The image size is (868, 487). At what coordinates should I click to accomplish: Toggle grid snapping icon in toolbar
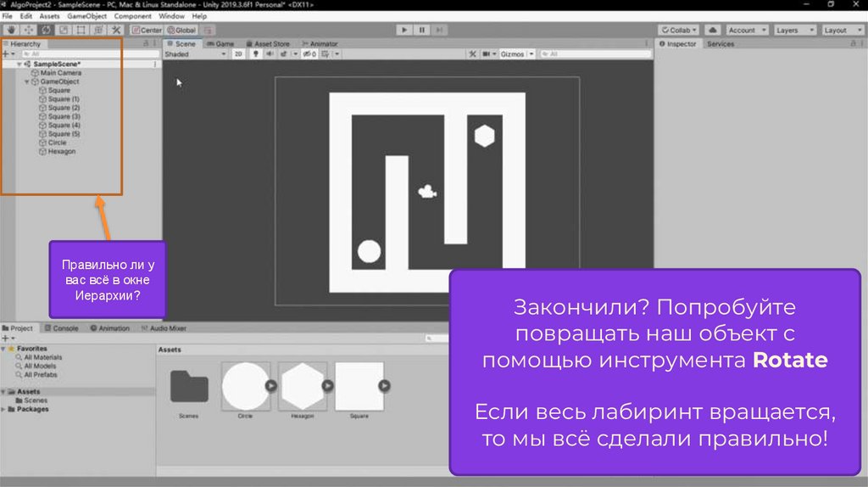point(209,30)
